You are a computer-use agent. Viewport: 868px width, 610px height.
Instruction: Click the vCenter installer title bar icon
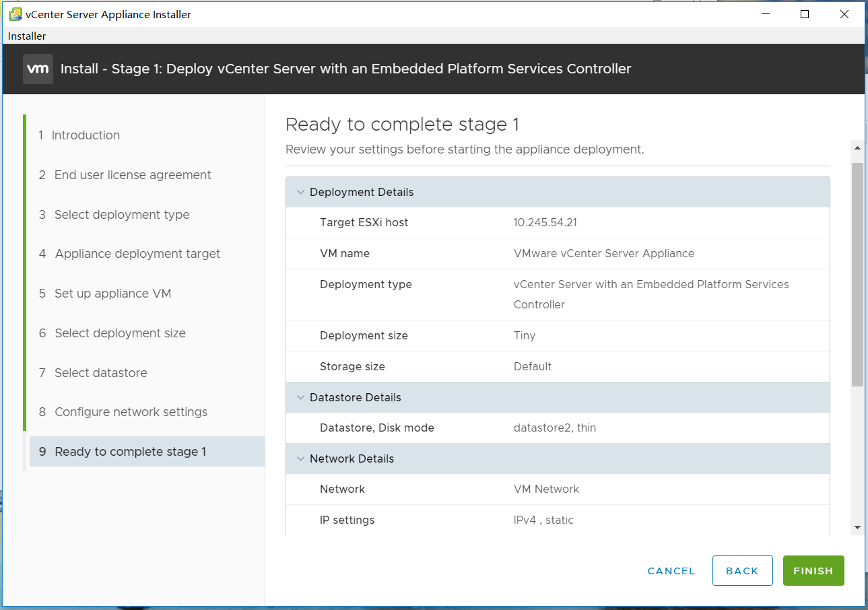(15, 14)
